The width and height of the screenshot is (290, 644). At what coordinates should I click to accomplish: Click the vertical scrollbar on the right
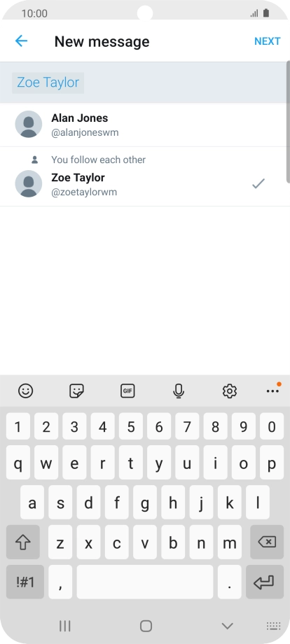click(x=289, y=122)
